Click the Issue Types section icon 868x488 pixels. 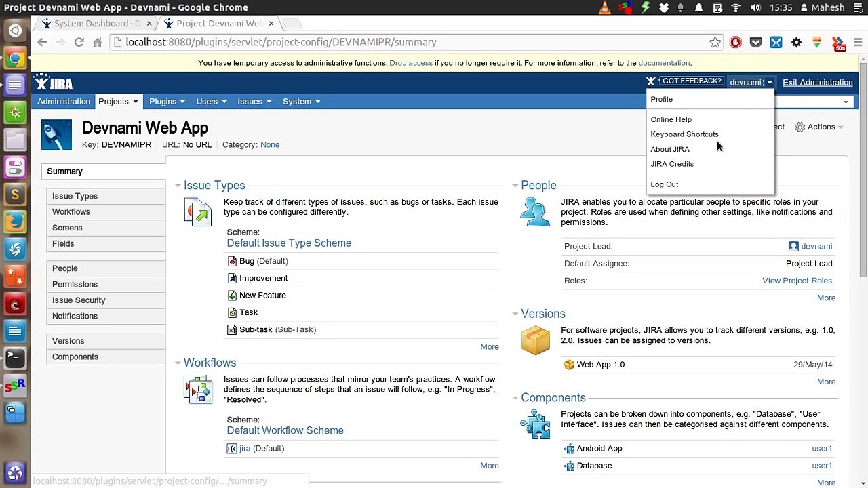click(198, 212)
